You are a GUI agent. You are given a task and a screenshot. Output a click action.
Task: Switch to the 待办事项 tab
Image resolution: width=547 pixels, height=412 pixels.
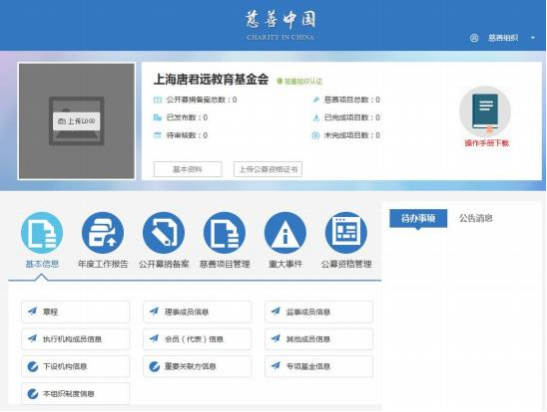pos(418,218)
